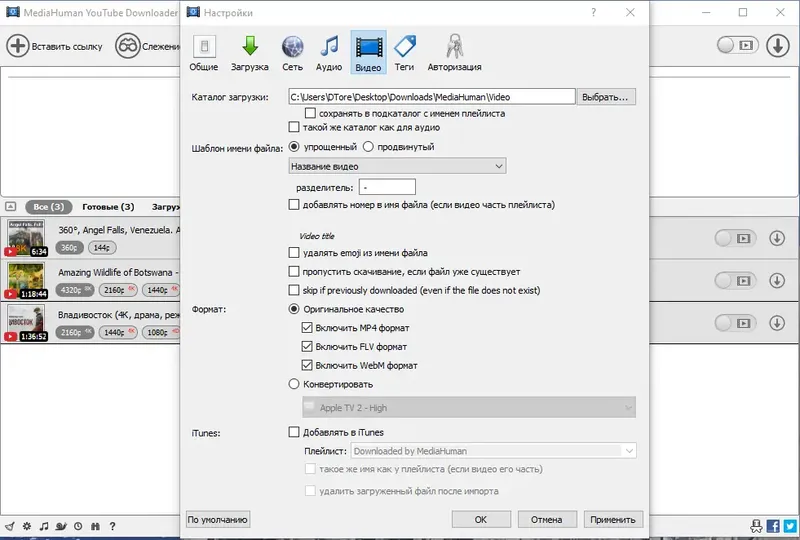
Task: Check добавлять номер в имя файла
Action: coord(294,205)
